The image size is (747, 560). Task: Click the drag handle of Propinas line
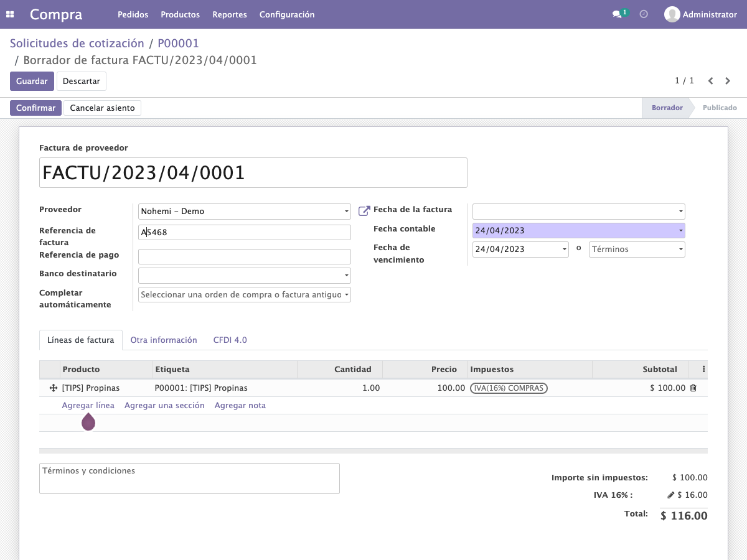click(53, 388)
